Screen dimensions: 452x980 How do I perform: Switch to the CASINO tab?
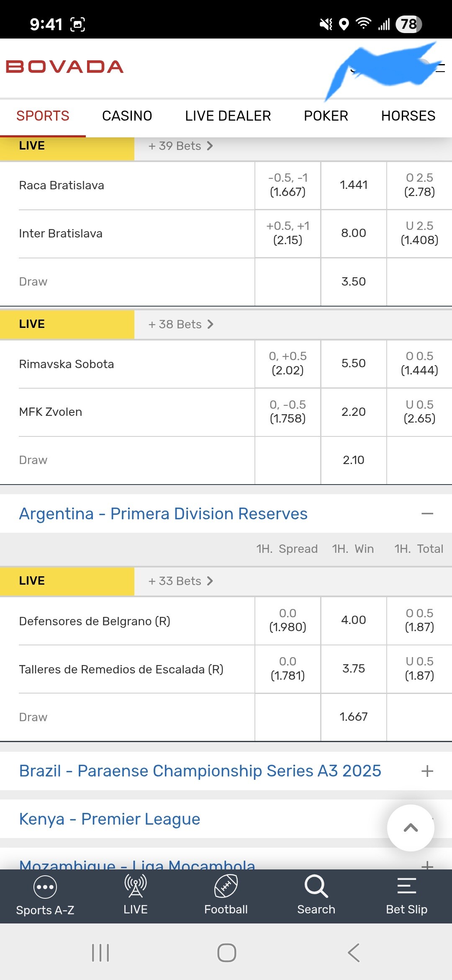(x=127, y=116)
